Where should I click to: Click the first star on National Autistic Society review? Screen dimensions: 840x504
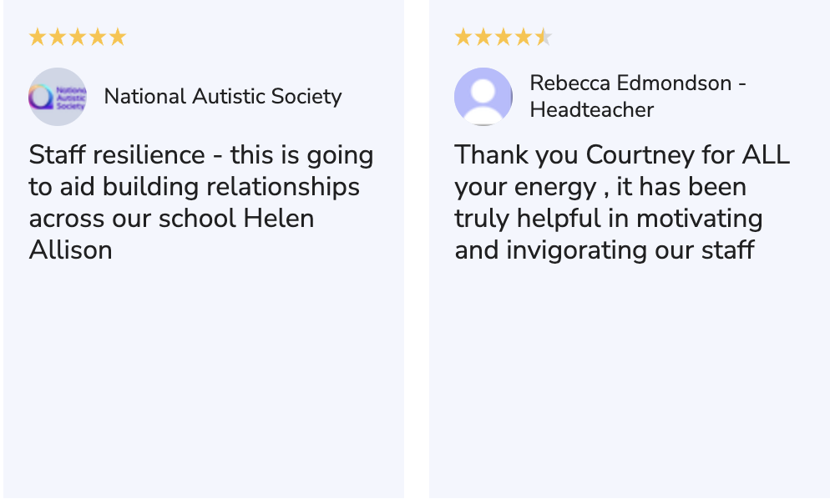38,37
